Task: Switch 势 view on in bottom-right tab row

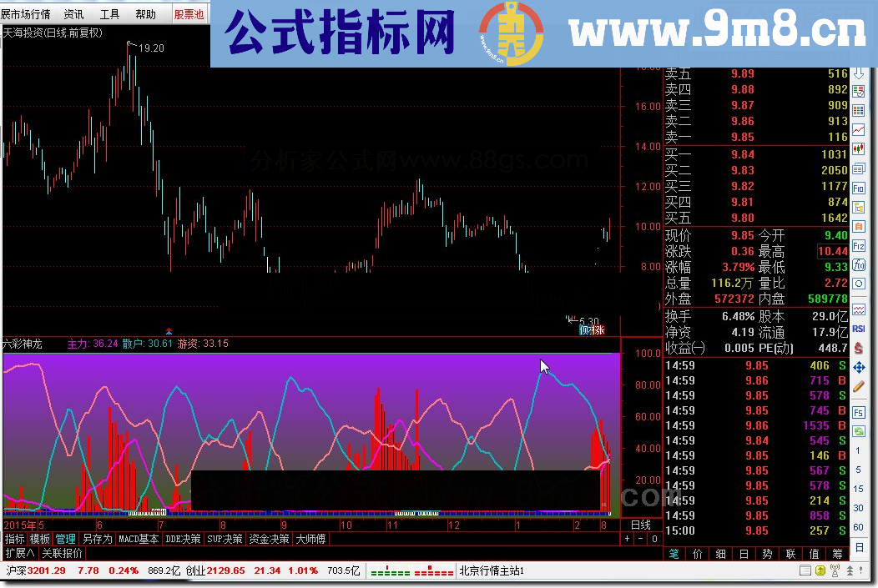Action: (x=765, y=554)
